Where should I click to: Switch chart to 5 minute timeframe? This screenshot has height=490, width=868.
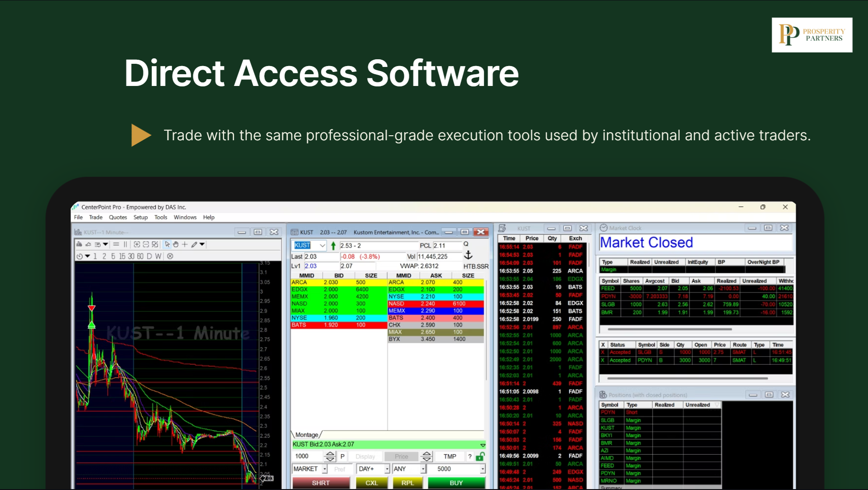coord(113,256)
